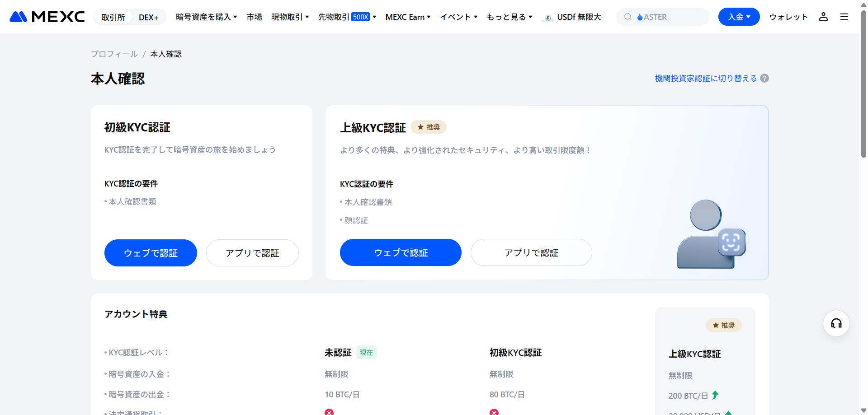Open 機関投資家認証に切り替える link
Image resolution: width=868 pixels, height=415 pixels.
point(705,78)
